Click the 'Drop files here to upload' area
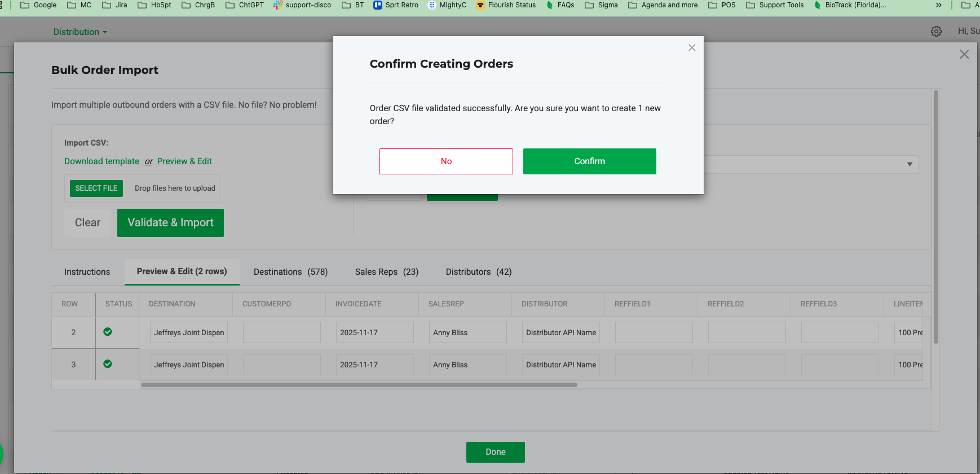 175,188
